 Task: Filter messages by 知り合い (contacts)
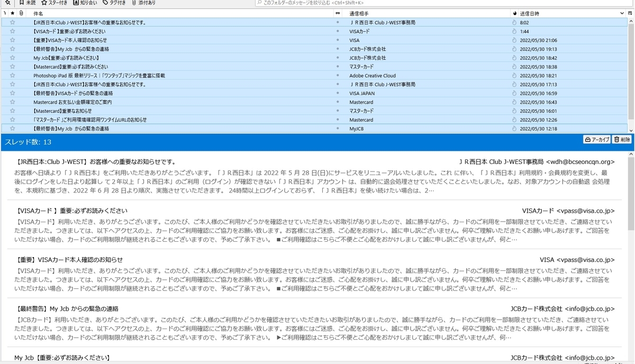coord(85,3)
